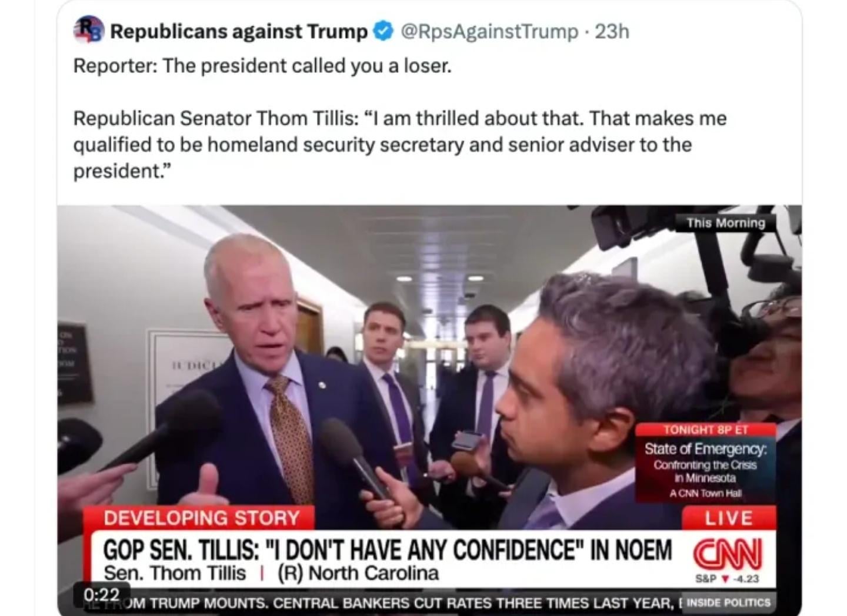Open the Republicans against Trump account name
The width and height of the screenshot is (847, 616).
tap(239, 31)
